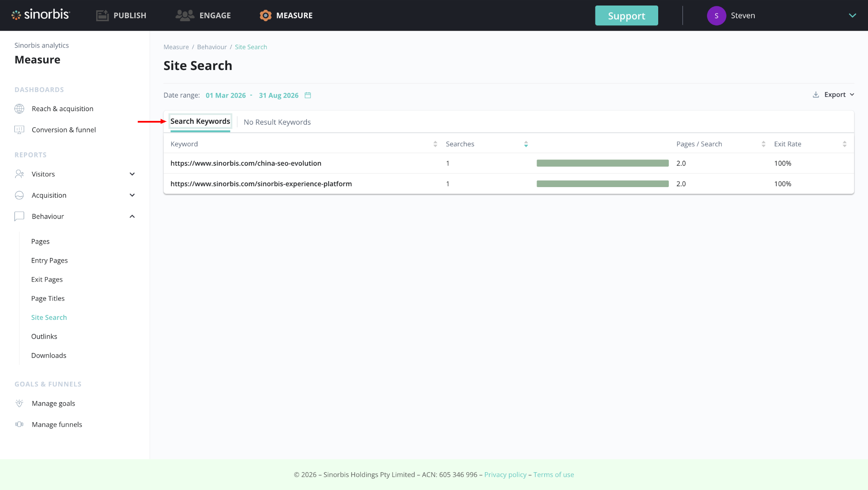
Task: Click the Conversion & funnel chart icon
Action: (x=19, y=130)
